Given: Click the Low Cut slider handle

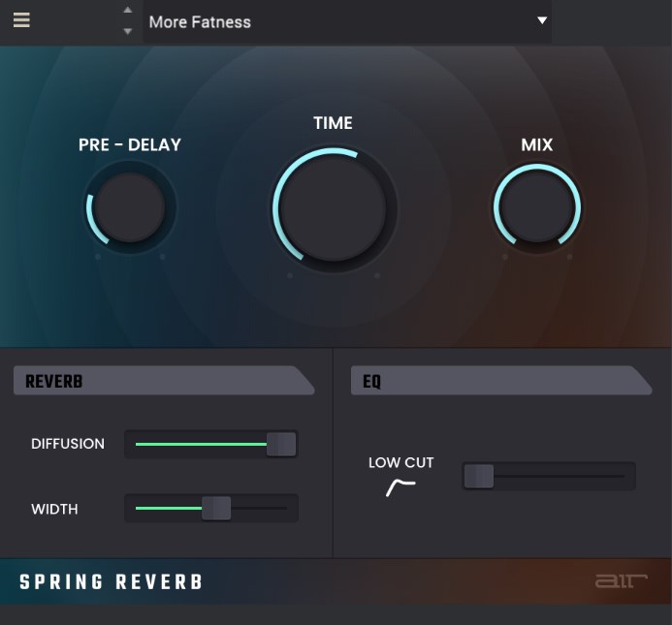Looking at the screenshot, I should pos(479,476).
